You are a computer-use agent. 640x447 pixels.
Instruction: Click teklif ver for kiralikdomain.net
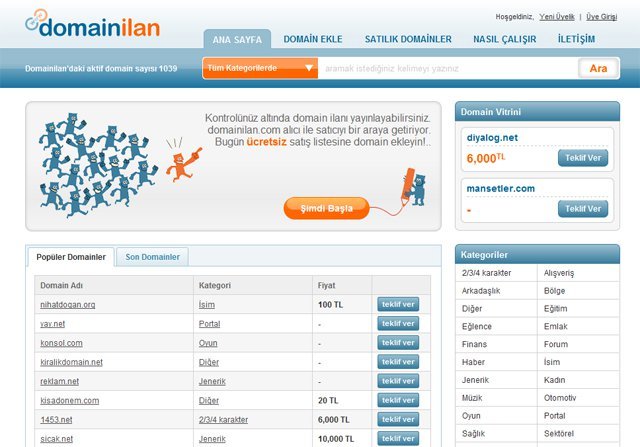pyautogui.click(x=398, y=362)
